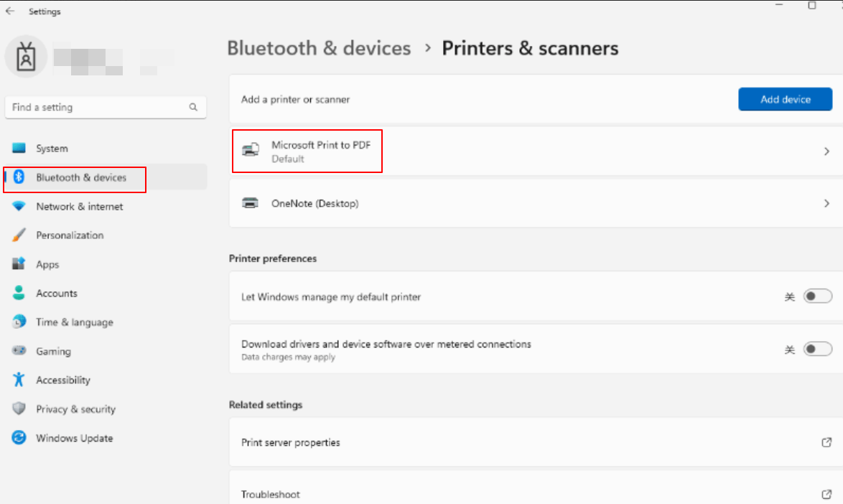Open Accounts settings
The width and height of the screenshot is (843, 504).
click(106, 294)
